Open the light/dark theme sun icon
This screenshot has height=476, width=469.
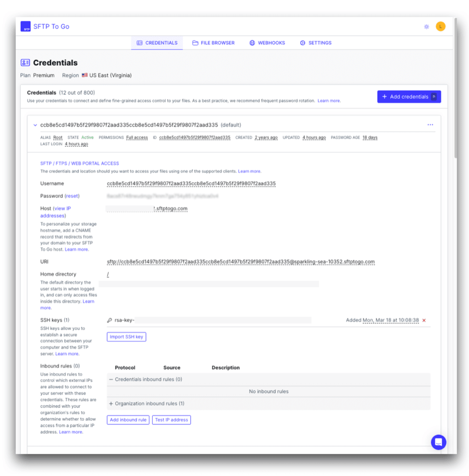tap(426, 26)
